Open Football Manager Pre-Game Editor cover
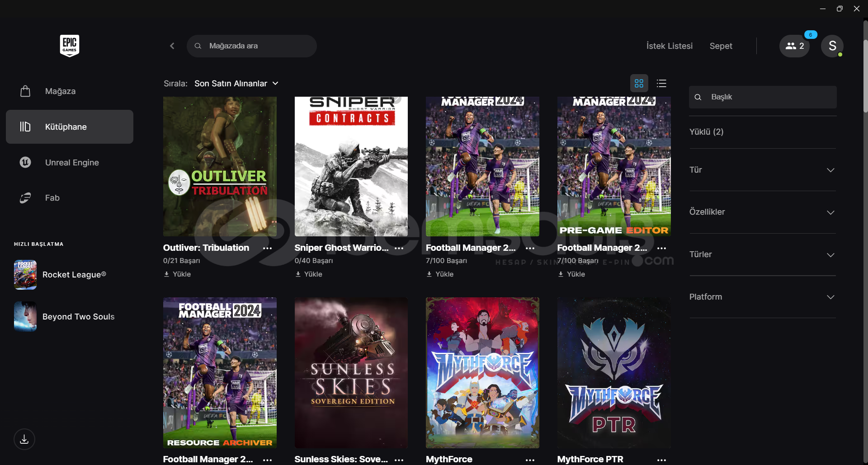The height and width of the screenshot is (465, 868). point(614,166)
